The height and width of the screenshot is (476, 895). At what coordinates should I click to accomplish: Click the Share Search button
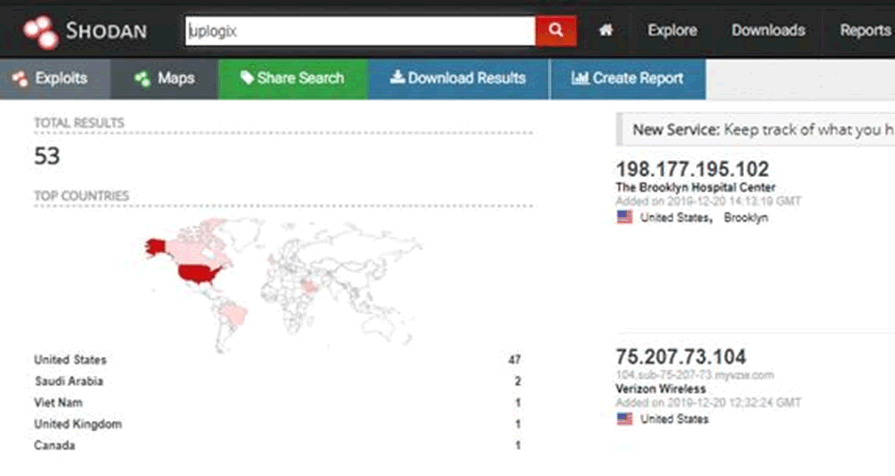tap(293, 79)
